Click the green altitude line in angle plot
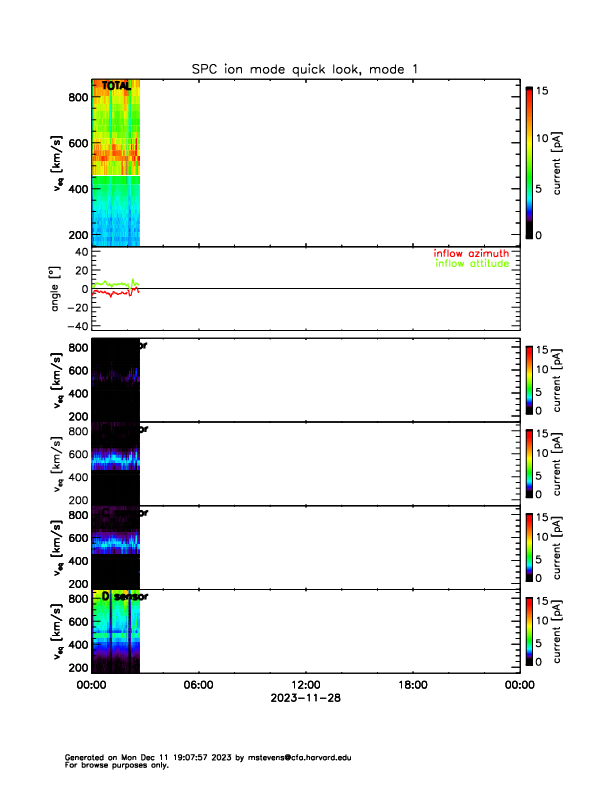The width and height of the screenshot is (612, 792). (x=110, y=284)
